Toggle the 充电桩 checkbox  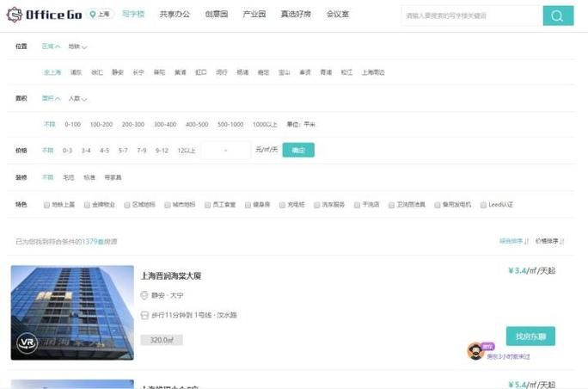282,205
